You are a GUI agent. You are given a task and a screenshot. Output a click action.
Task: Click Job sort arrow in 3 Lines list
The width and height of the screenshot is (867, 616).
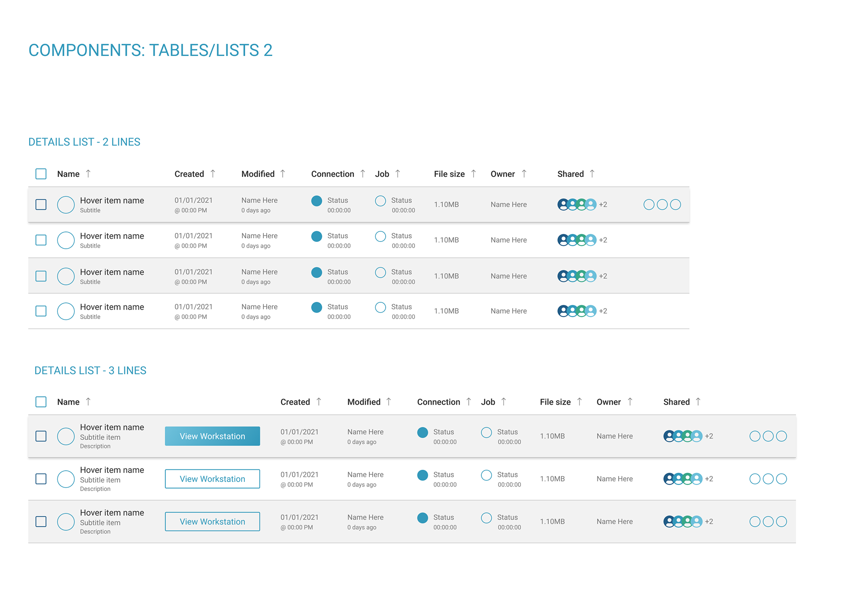(x=503, y=402)
